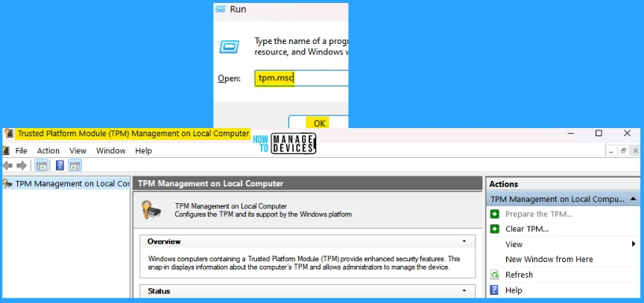Click Help label in Actions pane
Viewport: 644px width, 303px height.
(x=514, y=290)
